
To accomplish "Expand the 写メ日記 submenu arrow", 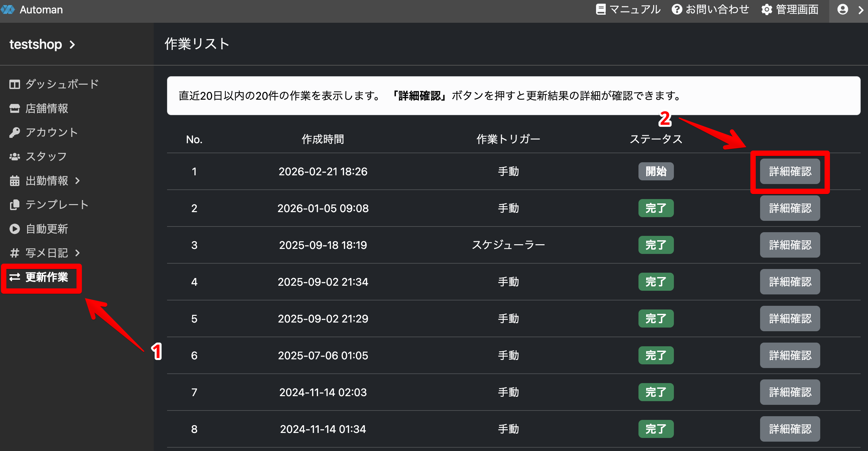I will pyautogui.click(x=78, y=253).
